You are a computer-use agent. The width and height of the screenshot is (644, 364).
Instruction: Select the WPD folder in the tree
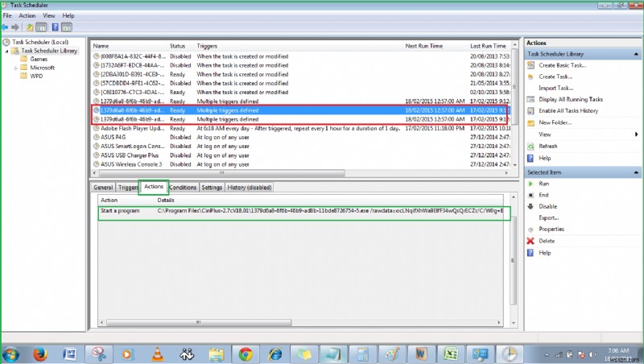tap(36, 77)
